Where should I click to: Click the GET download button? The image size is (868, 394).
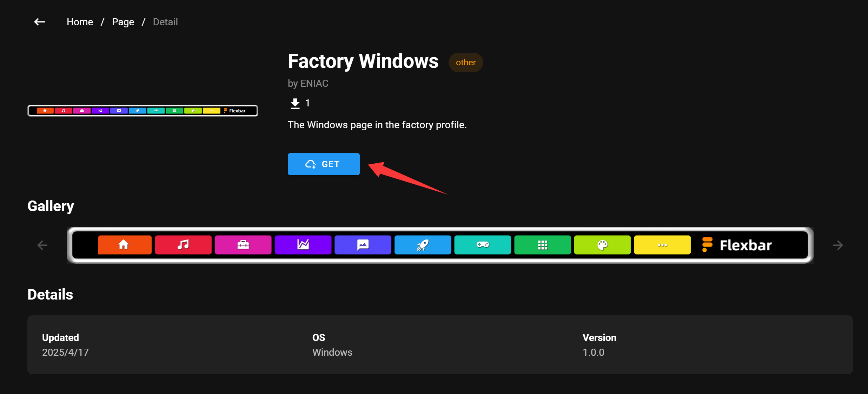coord(324,164)
